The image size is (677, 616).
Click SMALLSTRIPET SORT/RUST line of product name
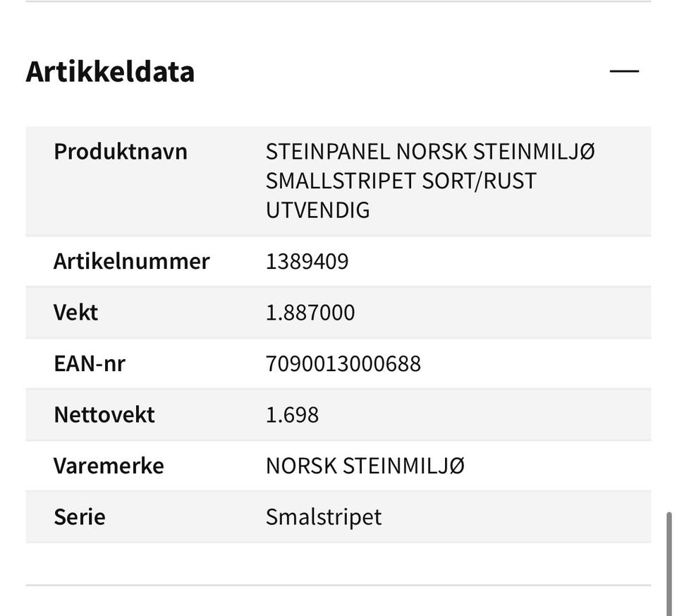point(401,181)
